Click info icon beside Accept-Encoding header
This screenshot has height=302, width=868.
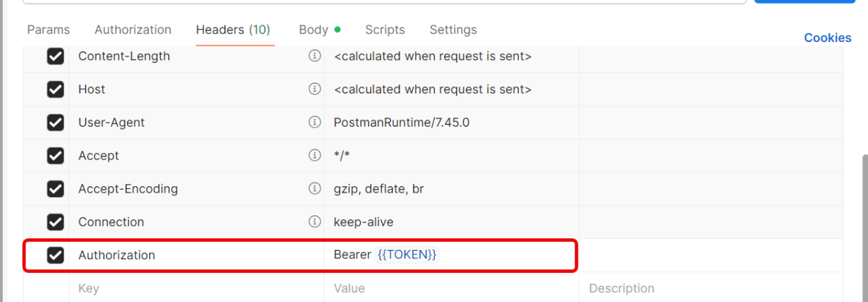tap(315, 189)
